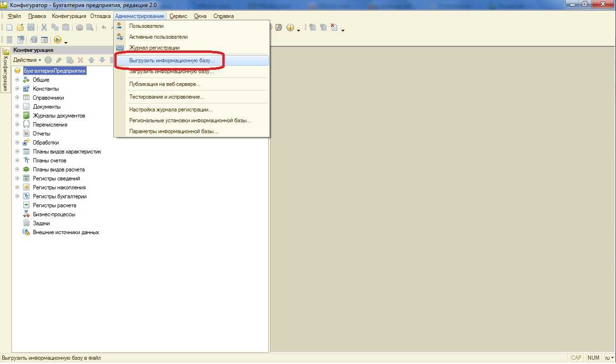This screenshot has height=364, width=616.
Task: Click the Edit pencil icon in the Configuration panel
Action: [x=59, y=60]
